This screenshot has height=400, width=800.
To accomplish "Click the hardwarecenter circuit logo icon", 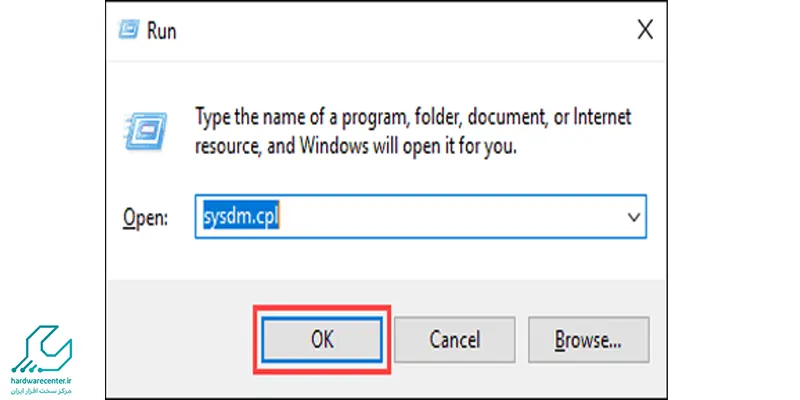I will coord(42,349).
